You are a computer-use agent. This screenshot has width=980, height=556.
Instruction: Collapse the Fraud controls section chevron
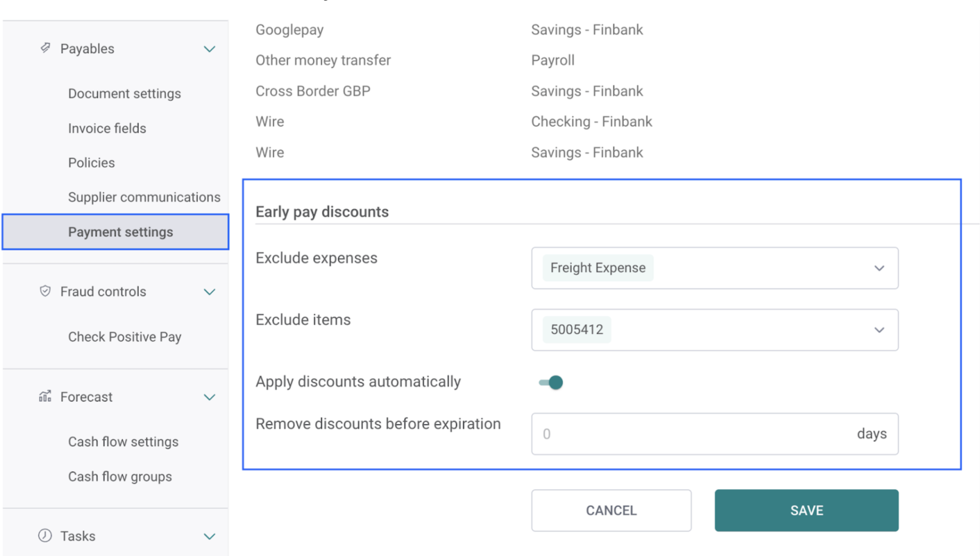coord(209,292)
